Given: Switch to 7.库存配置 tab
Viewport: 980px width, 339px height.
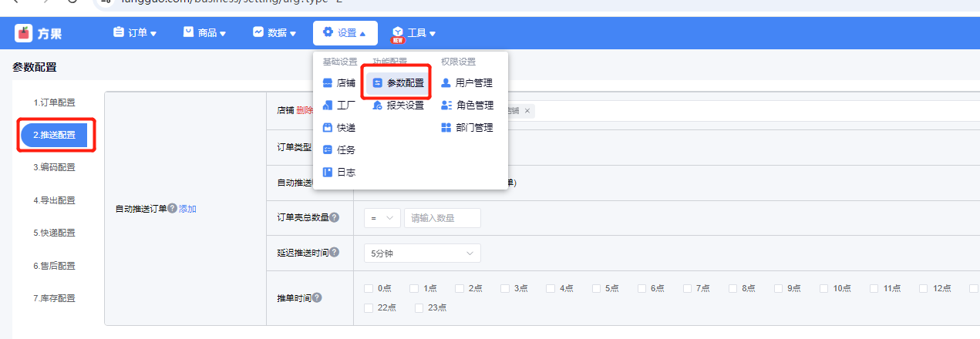Looking at the screenshot, I should (x=54, y=298).
